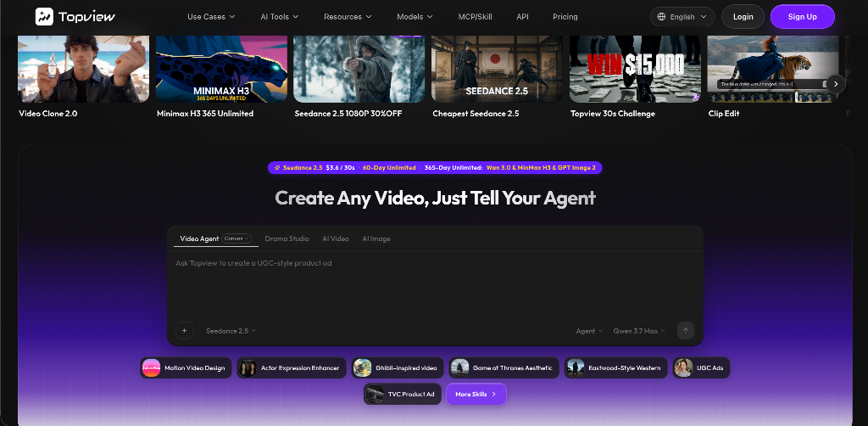
Task: Go to the API page
Action: 522,17
